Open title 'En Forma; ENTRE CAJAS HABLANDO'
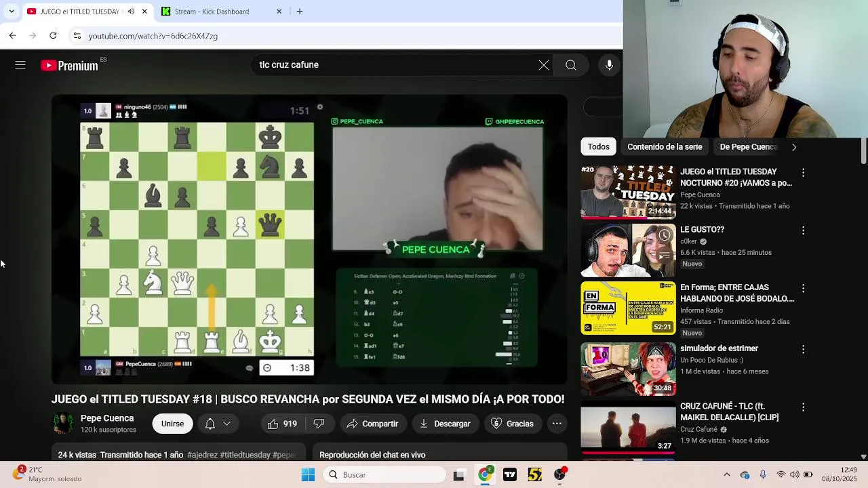 737,293
